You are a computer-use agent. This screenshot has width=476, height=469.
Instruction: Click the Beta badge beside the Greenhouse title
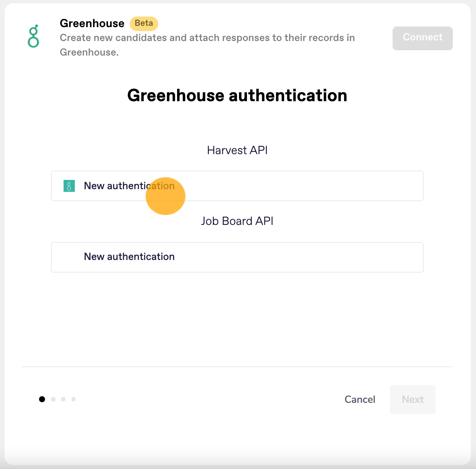click(144, 23)
